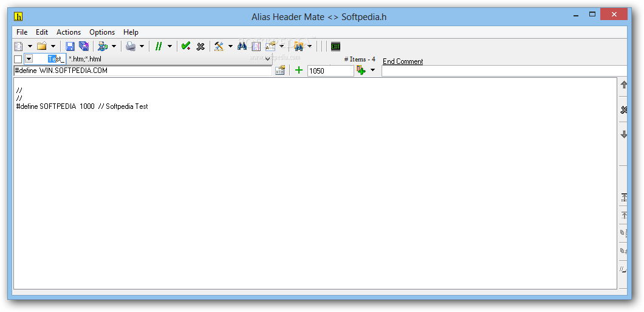
Task: Expand the comment style dropdown arrow
Action: [x=170, y=46]
